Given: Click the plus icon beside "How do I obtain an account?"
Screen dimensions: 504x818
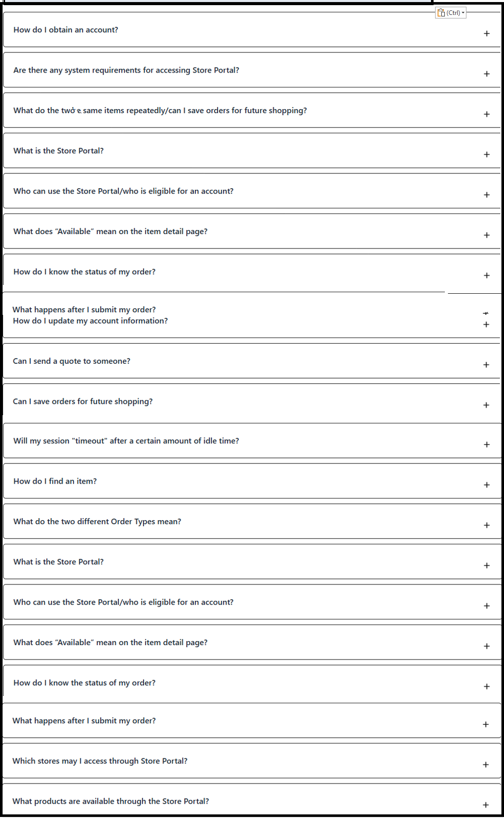Looking at the screenshot, I should [x=487, y=34].
